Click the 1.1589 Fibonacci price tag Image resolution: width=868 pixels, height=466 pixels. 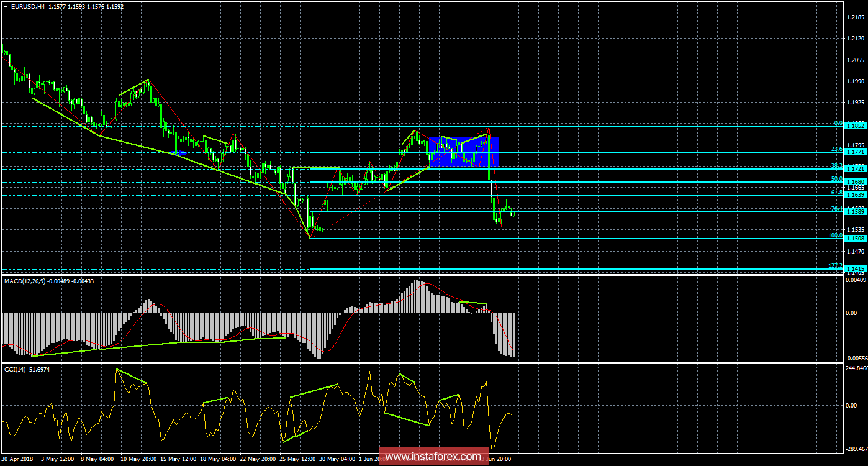coord(854,211)
